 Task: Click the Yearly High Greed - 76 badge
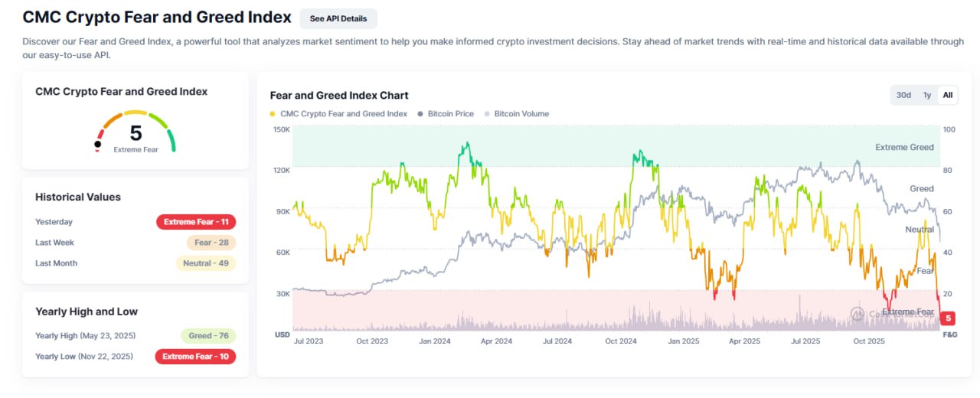[x=208, y=335]
